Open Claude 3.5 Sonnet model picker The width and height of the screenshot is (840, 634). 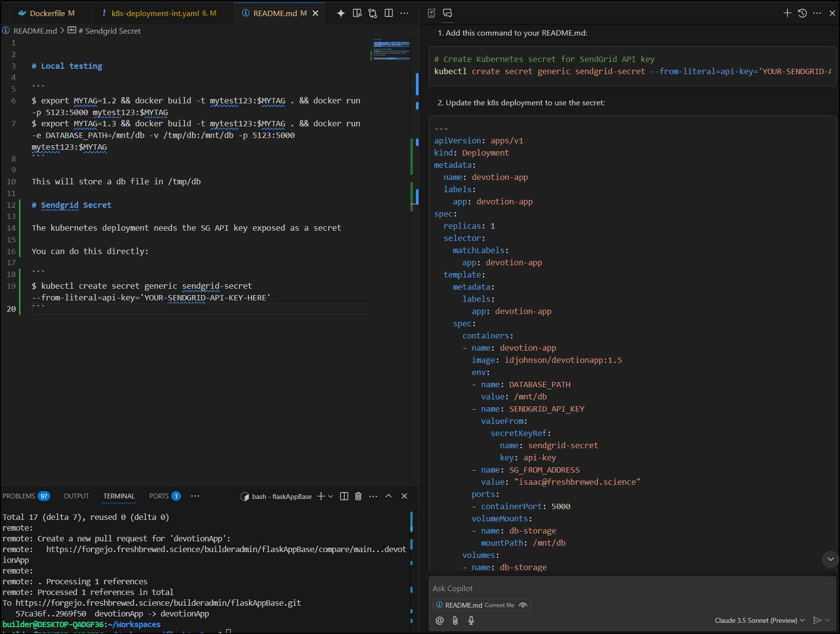pyautogui.click(x=760, y=620)
